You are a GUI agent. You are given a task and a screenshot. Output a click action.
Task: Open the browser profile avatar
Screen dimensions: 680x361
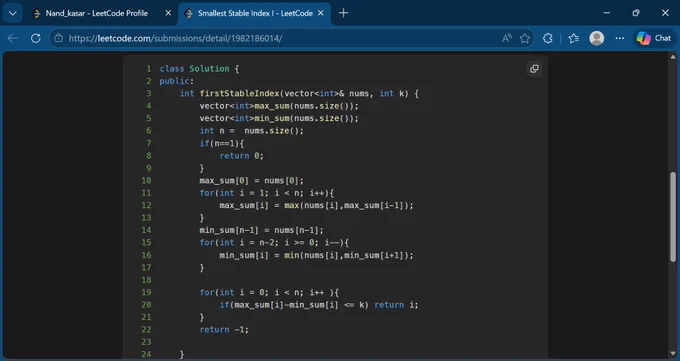click(x=597, y=38)
